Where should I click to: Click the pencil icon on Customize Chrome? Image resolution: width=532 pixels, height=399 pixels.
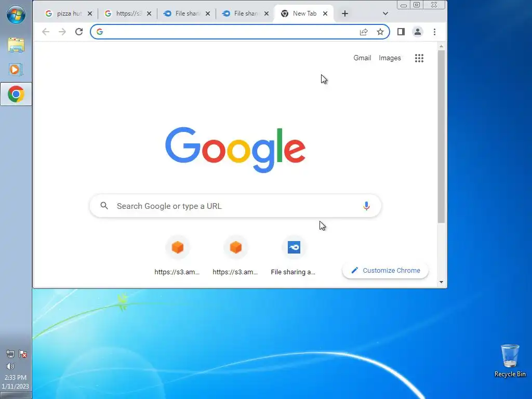354,270
